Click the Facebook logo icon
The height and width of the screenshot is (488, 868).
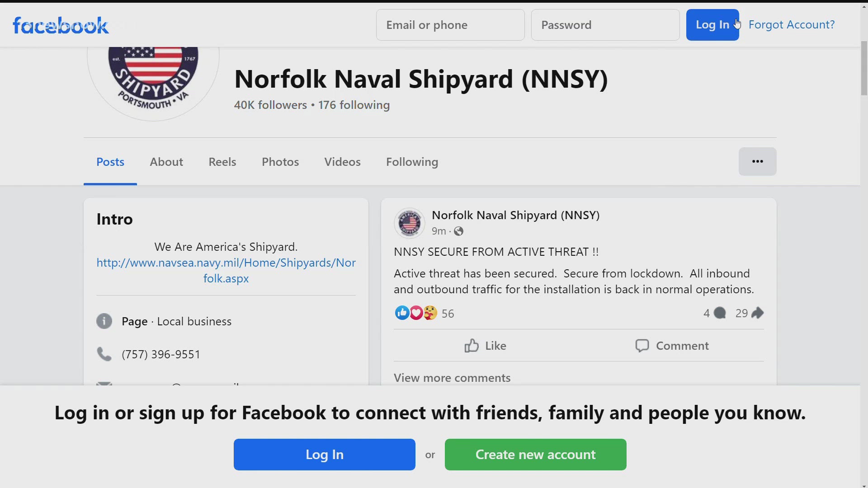[60, 24]
